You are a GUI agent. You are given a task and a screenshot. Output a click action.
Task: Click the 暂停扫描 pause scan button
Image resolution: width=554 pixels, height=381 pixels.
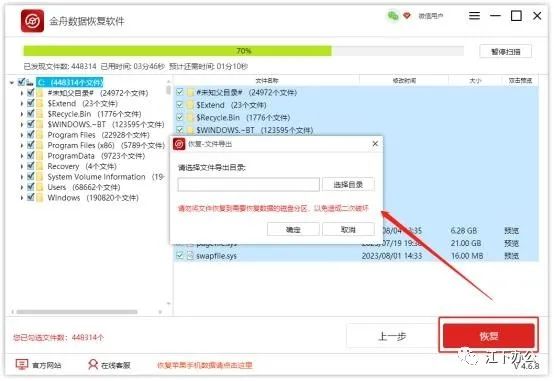pyautogui.click(x=506, y=52)
